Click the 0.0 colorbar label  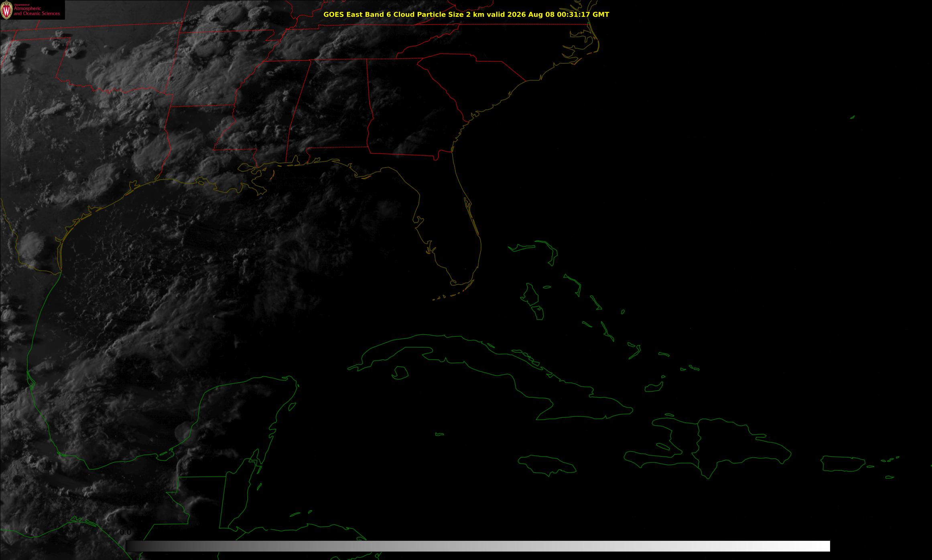(x=126, y=532)
